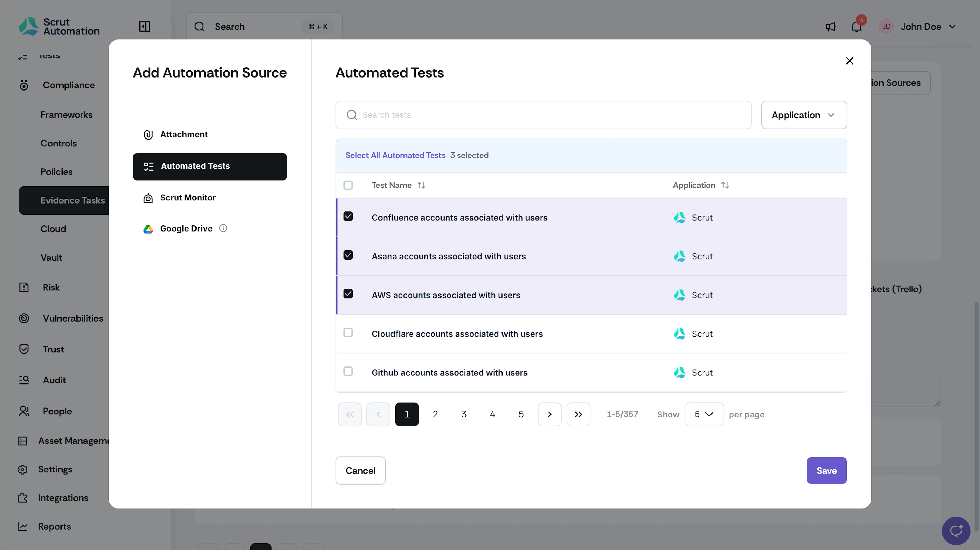This screenshot has width=980, height=550.
Task: Collapse the sidebar panel icon
Action: click(x=144, y=27)
